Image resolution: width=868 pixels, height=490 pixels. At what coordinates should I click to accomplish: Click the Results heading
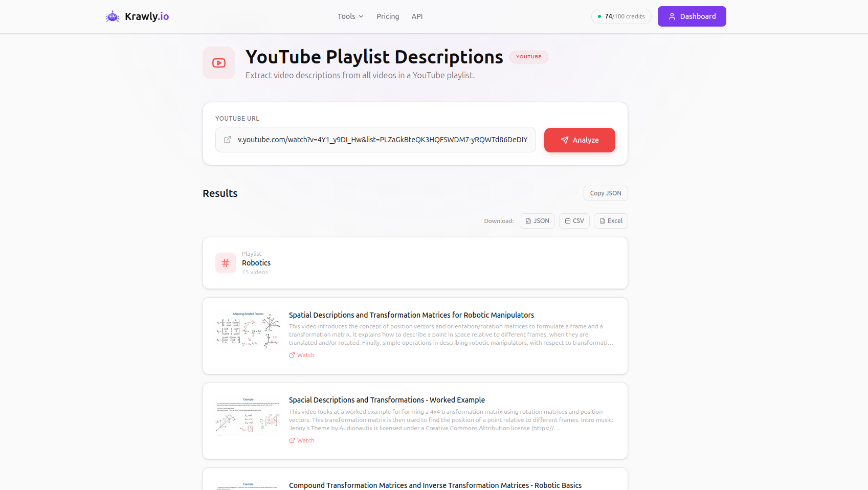[220, 193]
